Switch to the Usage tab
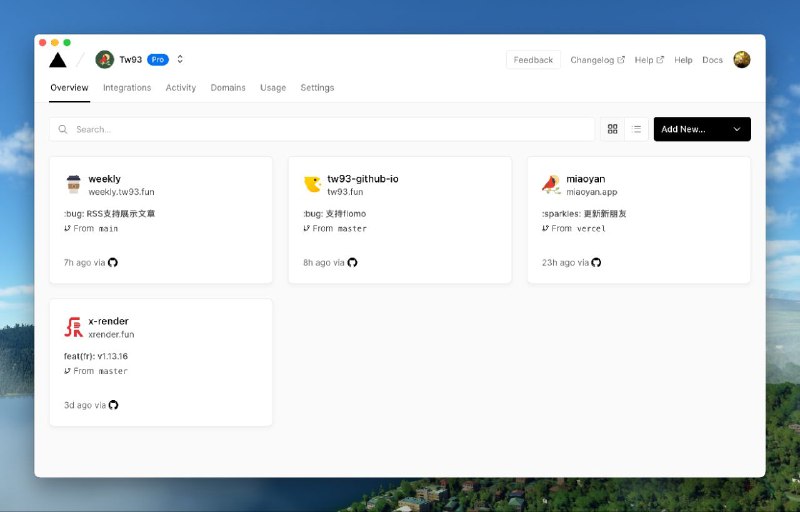 pos(273,88)
